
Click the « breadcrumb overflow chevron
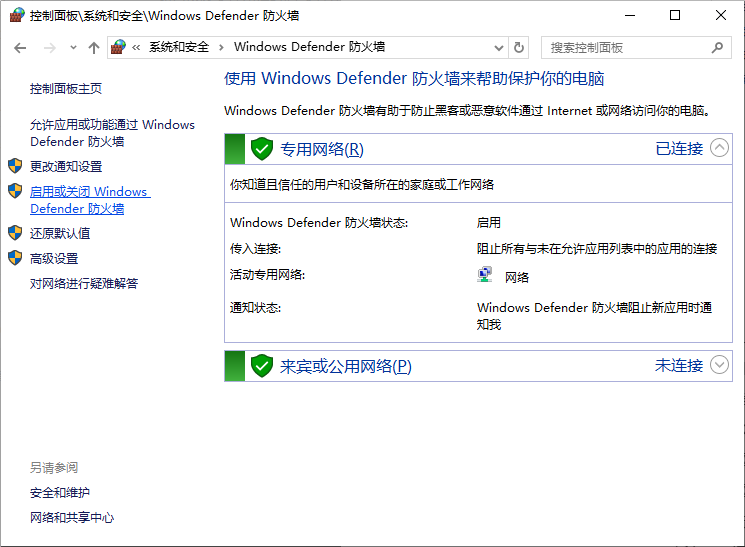point(136,48)
